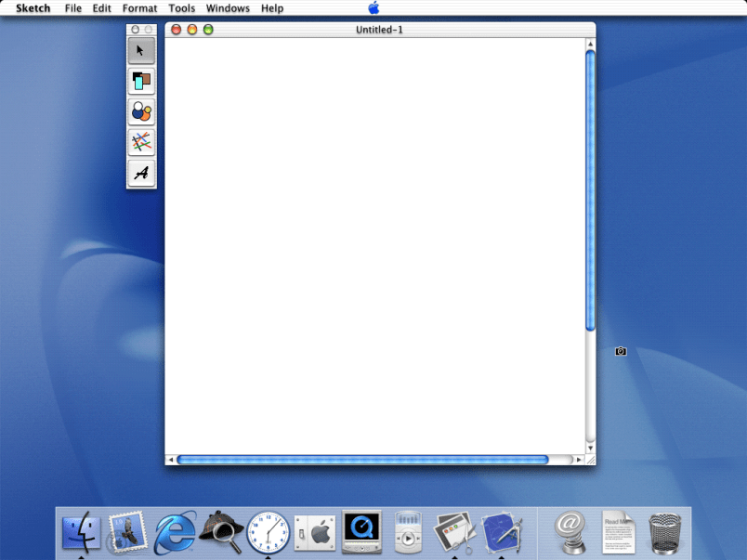Open System Preferences from the Dock
Viewport: 747px width, 560px height.
[315, 533]
